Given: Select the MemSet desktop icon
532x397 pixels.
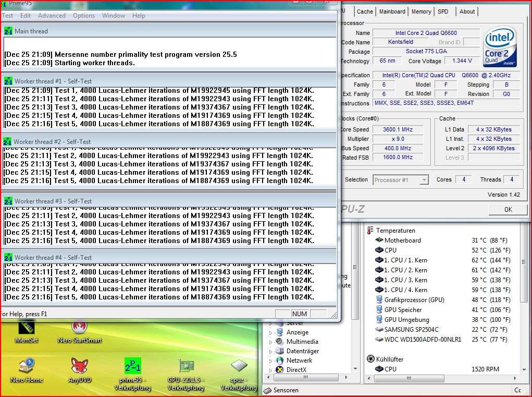Looking at the screenshot, I should tap(27, 328).
